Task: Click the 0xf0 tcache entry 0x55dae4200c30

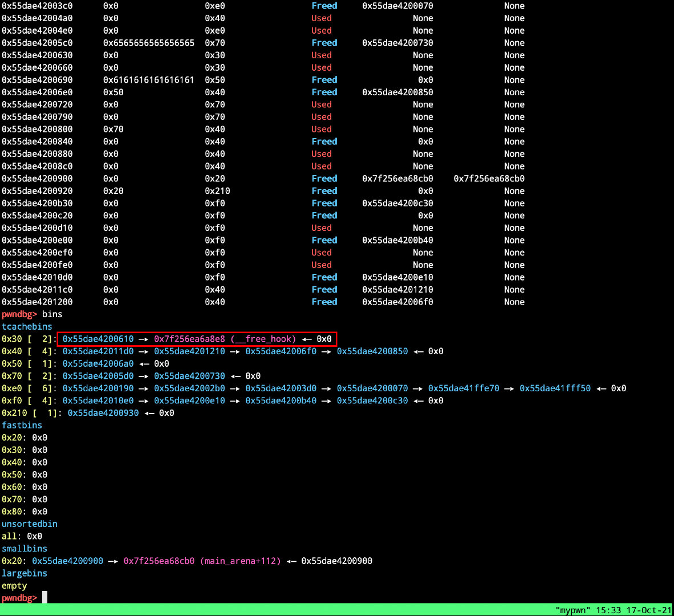Action: tap(372, 400)
